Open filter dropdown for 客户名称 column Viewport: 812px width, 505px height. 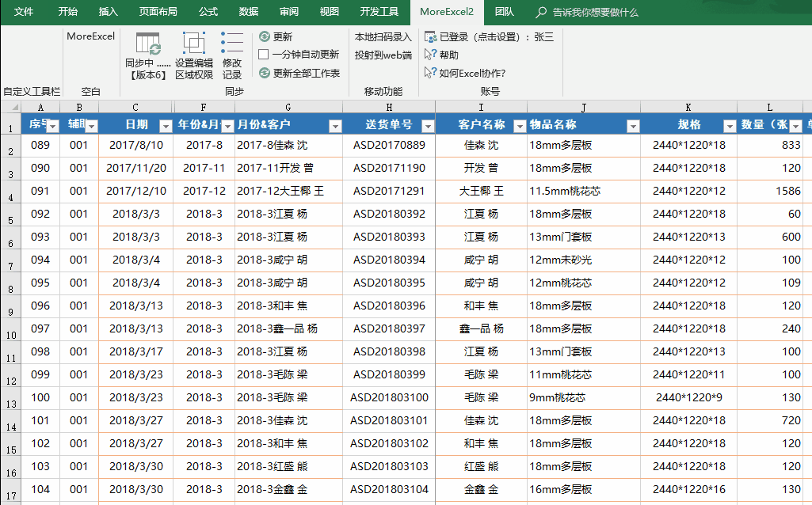pos(520,126)
